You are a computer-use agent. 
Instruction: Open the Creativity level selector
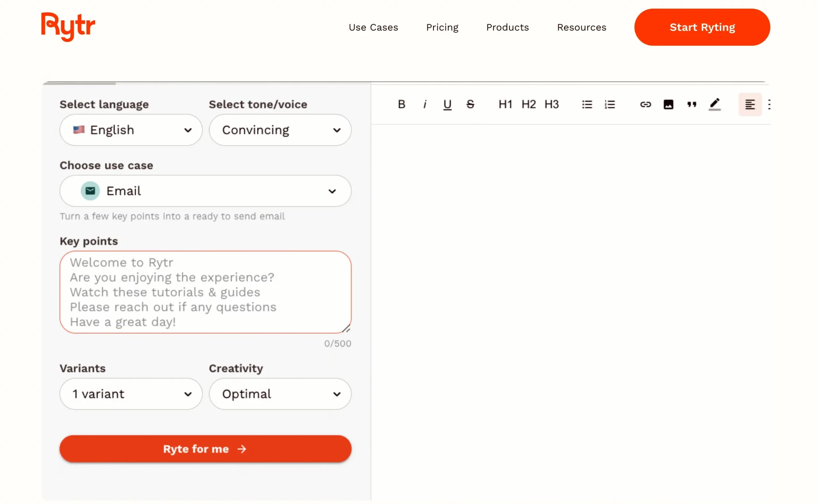(280, 393)
